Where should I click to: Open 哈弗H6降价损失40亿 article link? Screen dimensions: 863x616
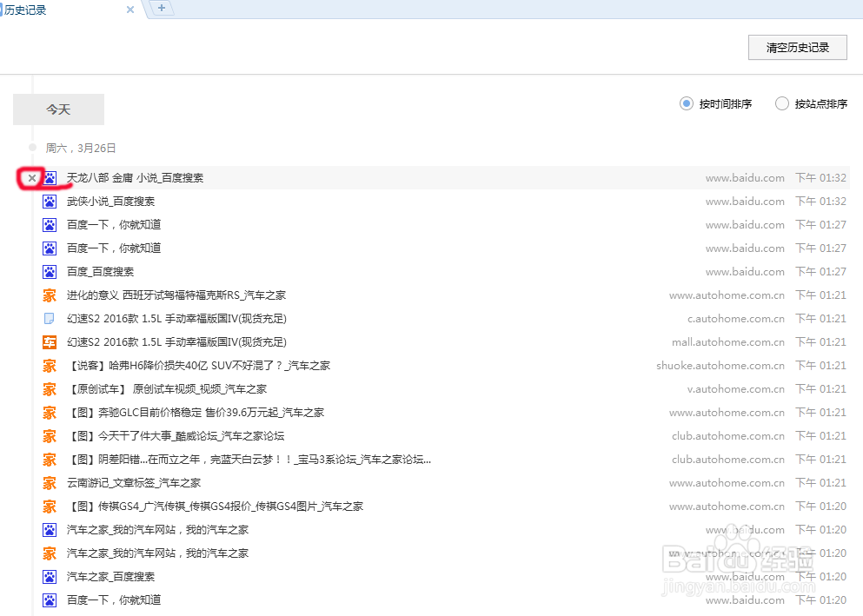[198, 366]
